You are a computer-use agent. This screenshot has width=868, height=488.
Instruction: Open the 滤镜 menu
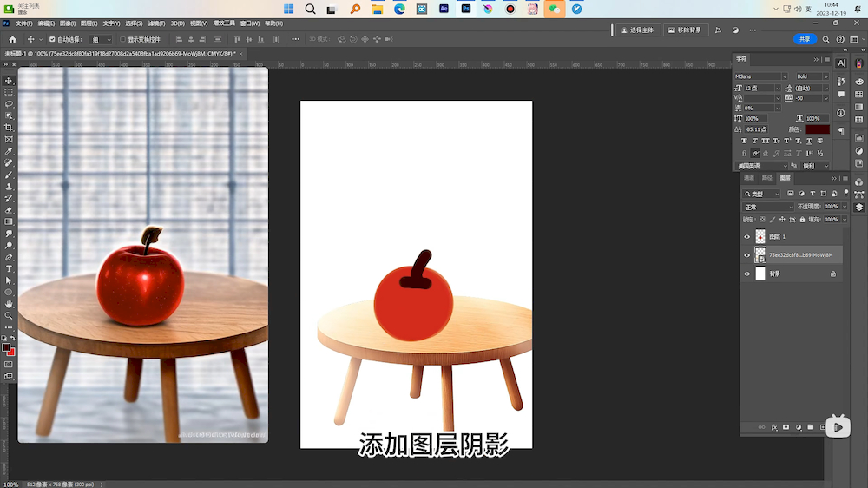pos(156,23)
